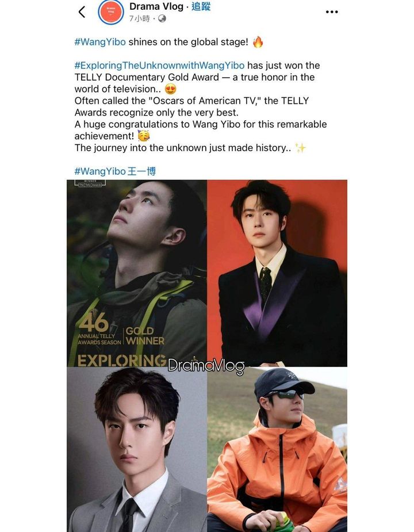Open the three-dot post options menu

332,12
